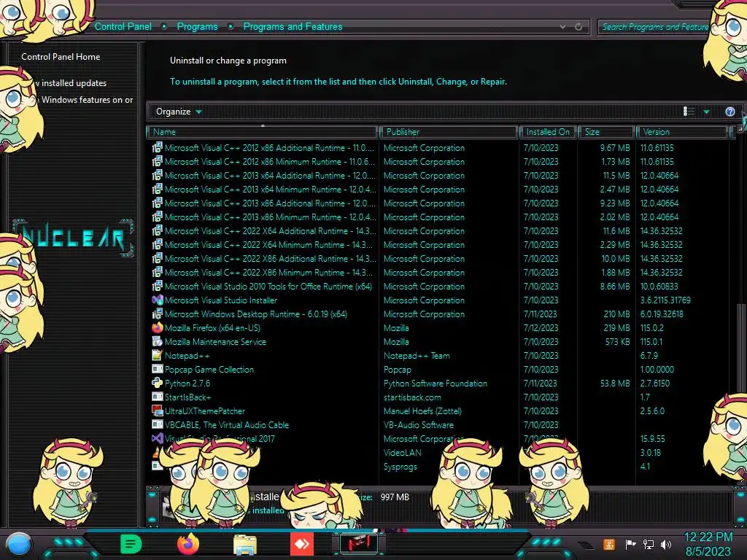747x560 pixels.
Task: Open the Organize dropdown menu
Action: [x=179, y=112]
